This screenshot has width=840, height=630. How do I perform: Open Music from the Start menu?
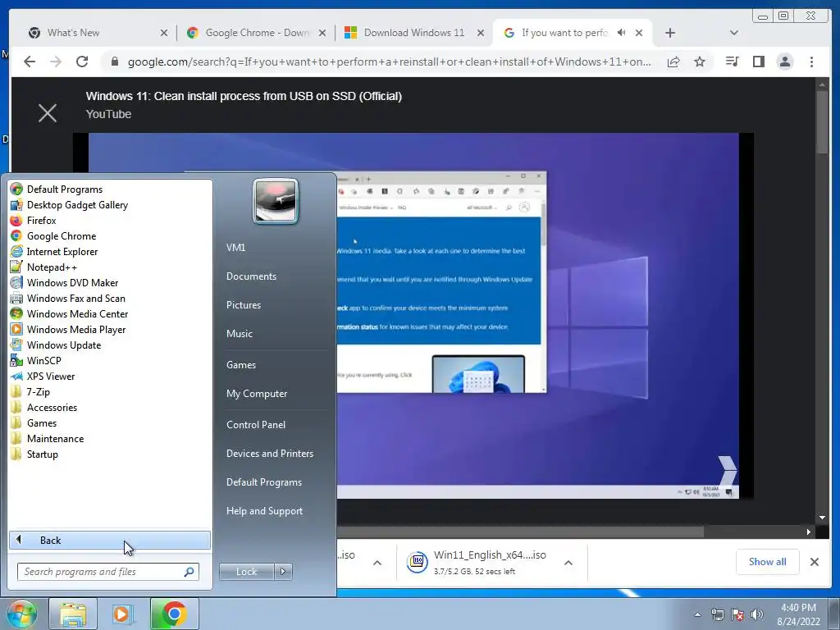click(x=239, y=333)
